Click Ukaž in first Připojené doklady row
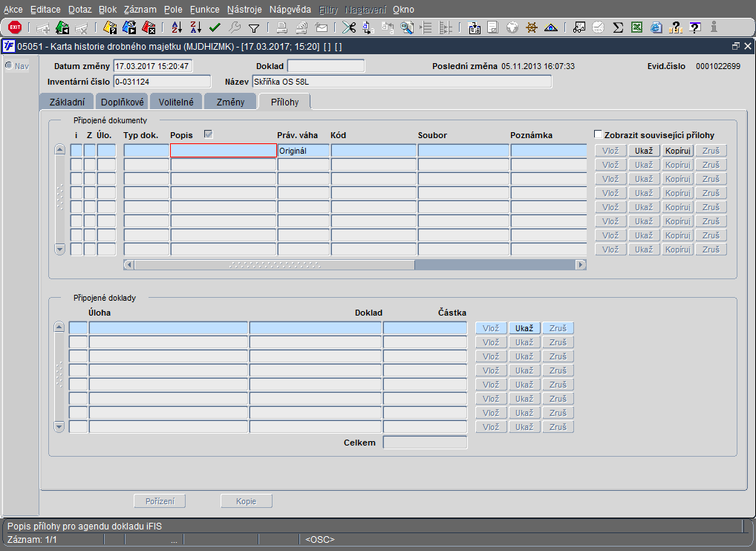This screenshot has height=551, width=756. coord(524,328)
